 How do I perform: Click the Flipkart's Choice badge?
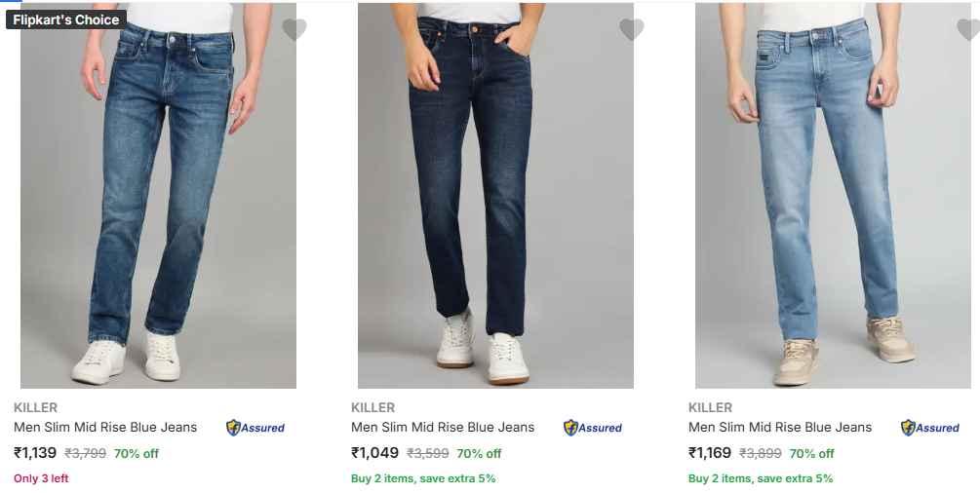point(66,19)
